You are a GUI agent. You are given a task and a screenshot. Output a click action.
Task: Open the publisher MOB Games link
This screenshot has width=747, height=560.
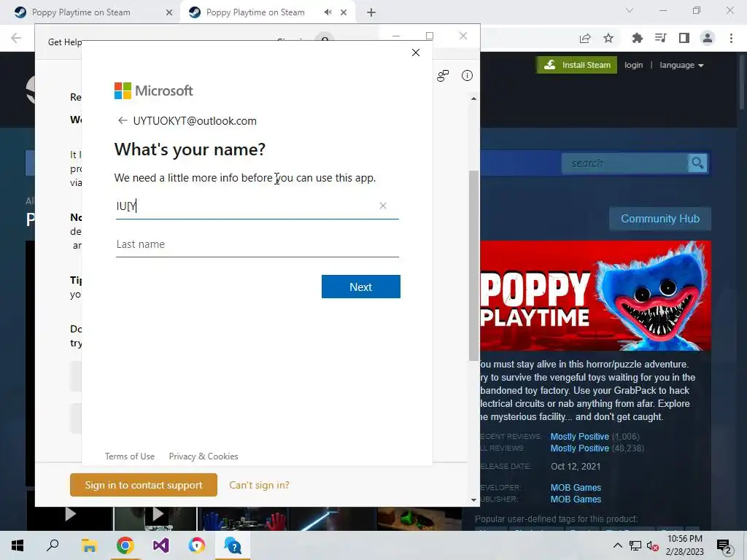click(x=576, y=499)
